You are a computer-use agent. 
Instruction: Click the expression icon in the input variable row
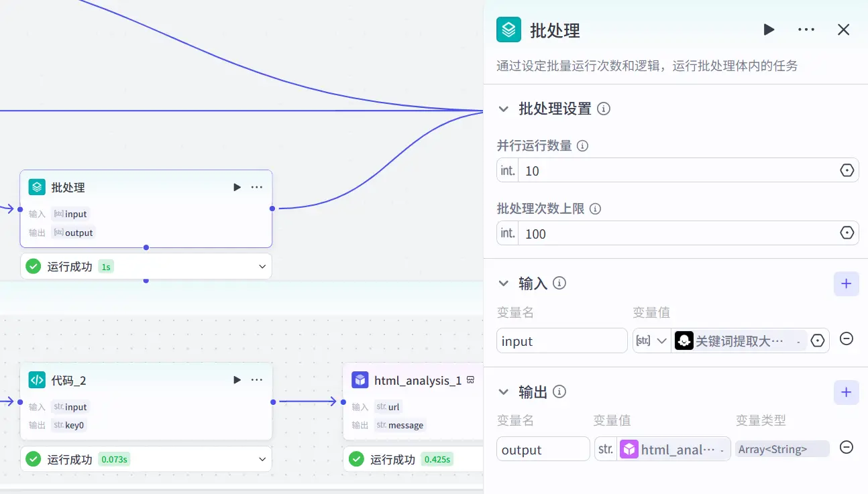[818, 340]
